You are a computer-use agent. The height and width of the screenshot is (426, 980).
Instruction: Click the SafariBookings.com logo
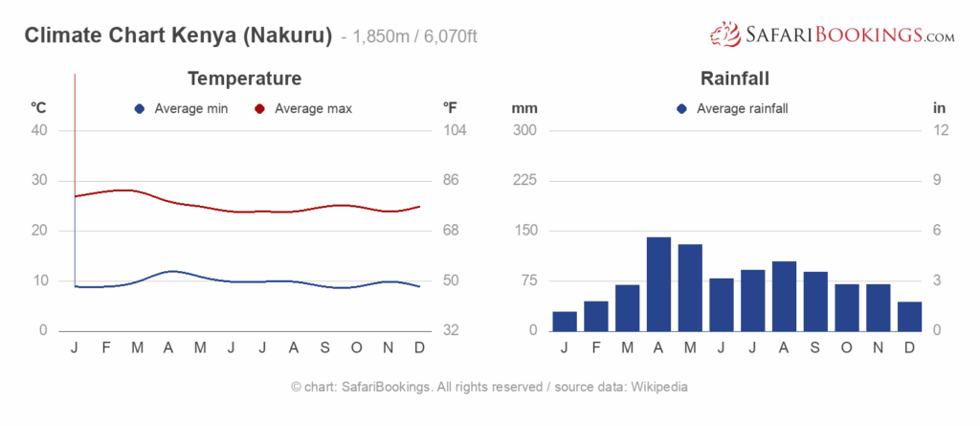click(x=832, y=34)
